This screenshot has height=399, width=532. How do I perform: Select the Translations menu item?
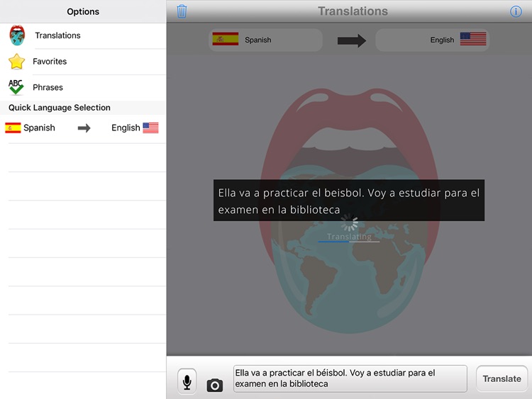57,35
